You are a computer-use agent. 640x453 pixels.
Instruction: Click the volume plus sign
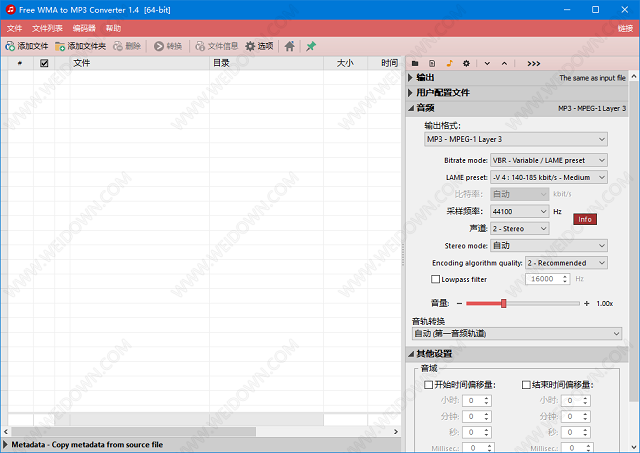[x=587, y=303]
